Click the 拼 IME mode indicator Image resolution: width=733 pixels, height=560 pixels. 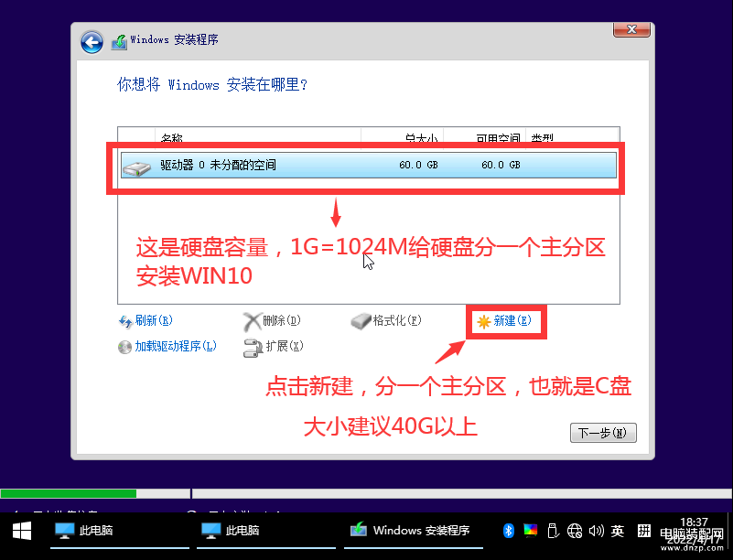[x=643, y=531]
